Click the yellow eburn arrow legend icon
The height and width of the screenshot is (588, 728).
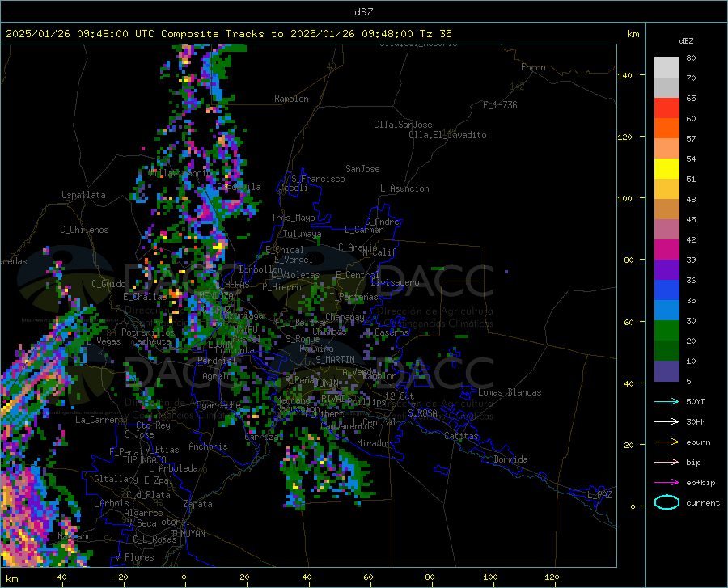[667, 442]
